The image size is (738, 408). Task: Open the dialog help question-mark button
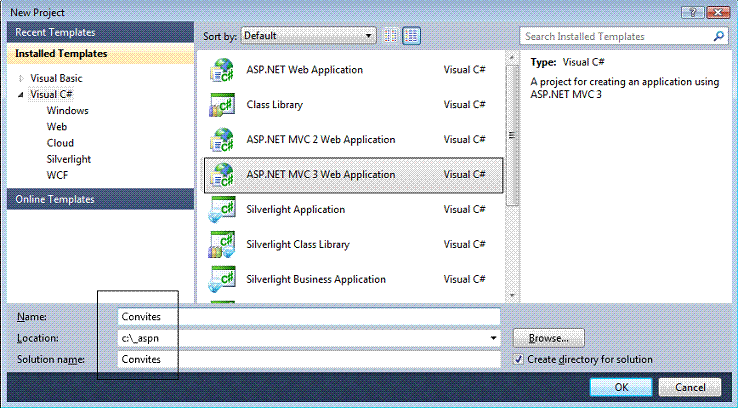tap(692, 12)
